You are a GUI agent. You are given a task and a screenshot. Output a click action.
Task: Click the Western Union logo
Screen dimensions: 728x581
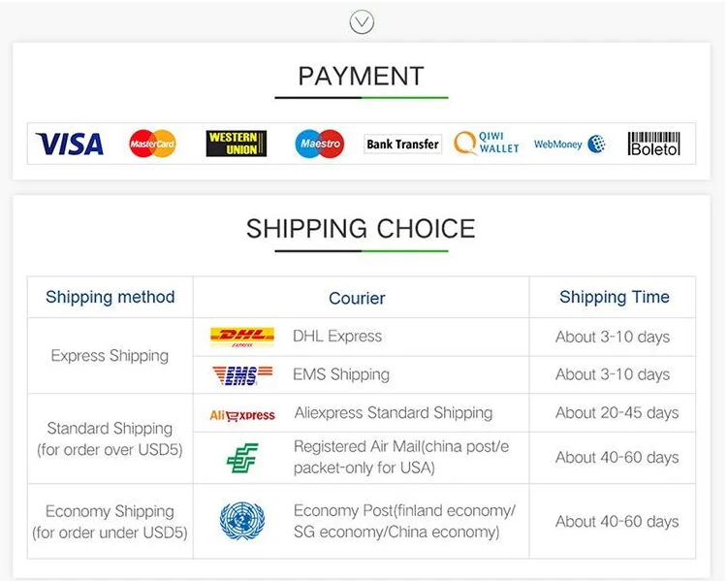coord(236,145)
